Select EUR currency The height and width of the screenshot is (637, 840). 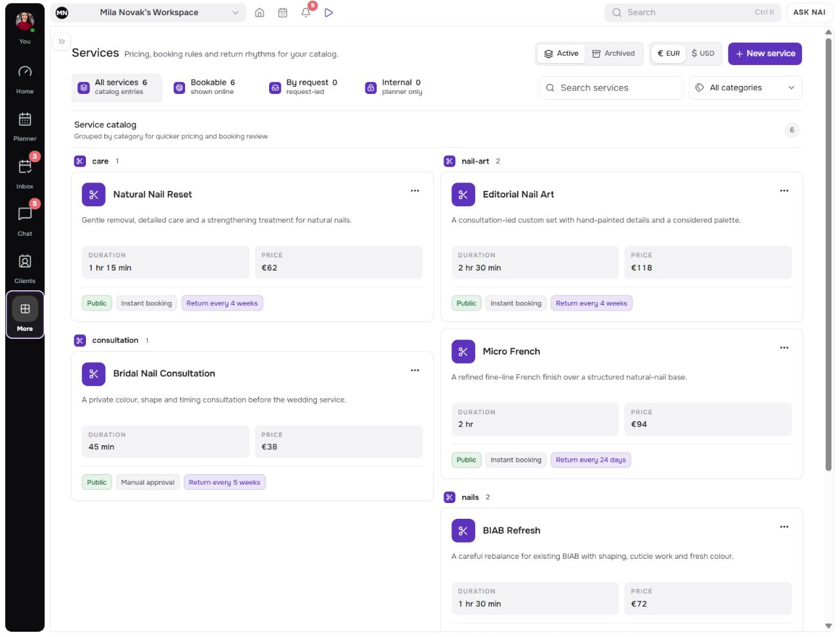click(x=669, y=54)
